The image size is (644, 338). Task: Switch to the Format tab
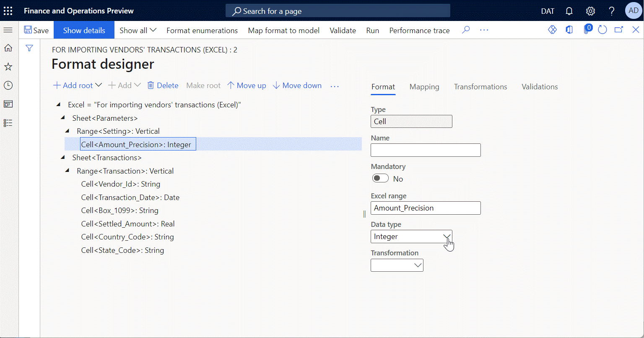coord(383,87)
